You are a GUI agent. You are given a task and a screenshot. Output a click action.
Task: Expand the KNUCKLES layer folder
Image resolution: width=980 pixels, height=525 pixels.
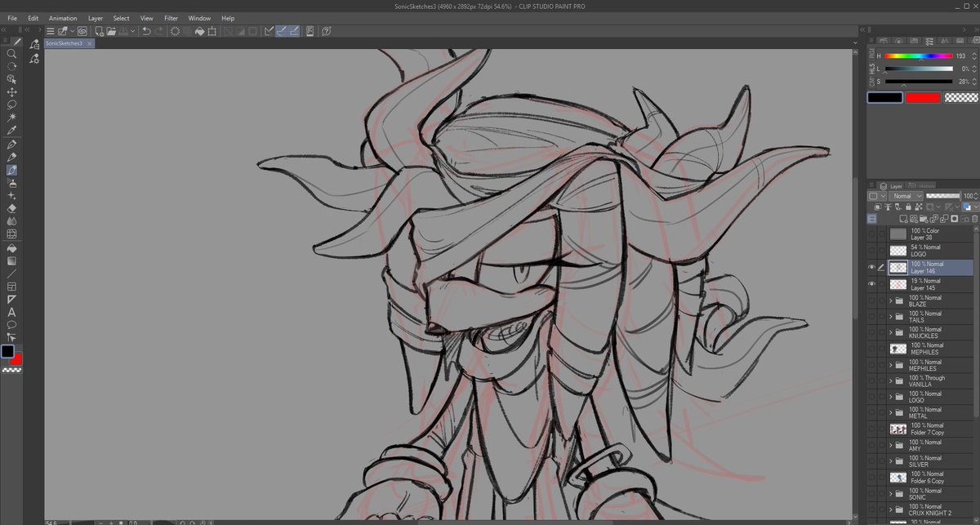tap(891, 332)
